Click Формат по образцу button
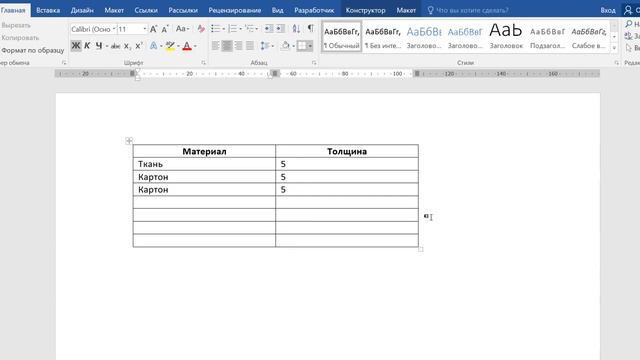Viewport: 640px width, 360px height. click(x=32, y=50)
